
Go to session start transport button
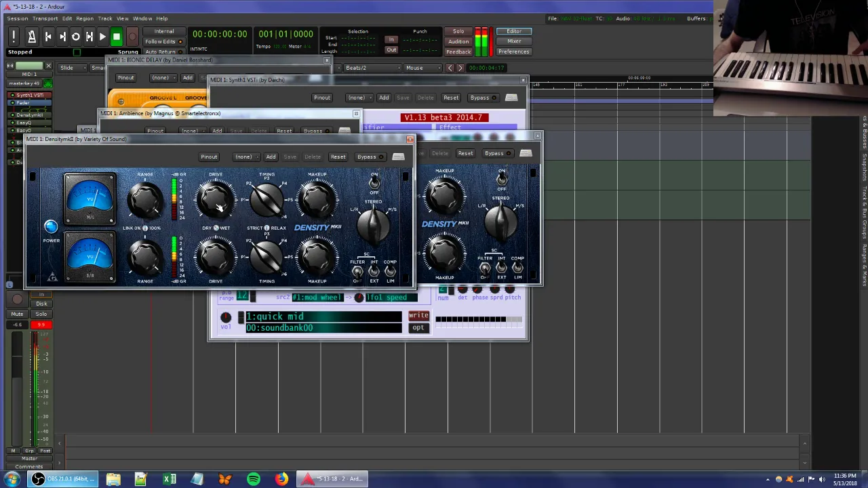48,37
